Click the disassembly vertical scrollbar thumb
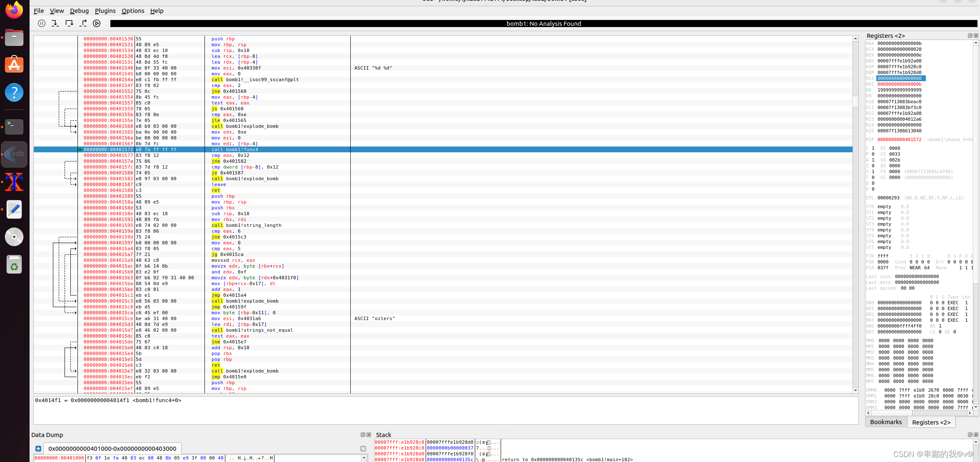This screenshot has width=980, height=462. pos(855,102)
